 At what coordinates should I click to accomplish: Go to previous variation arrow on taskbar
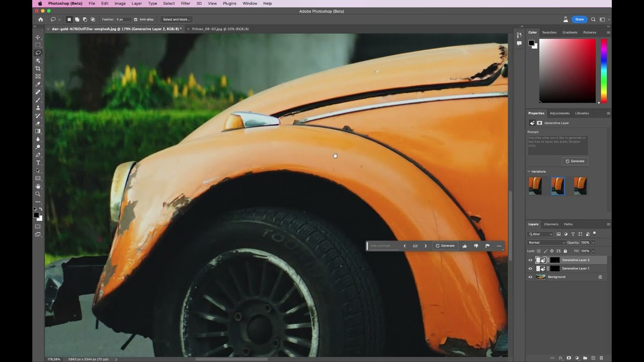click(405, 246)
